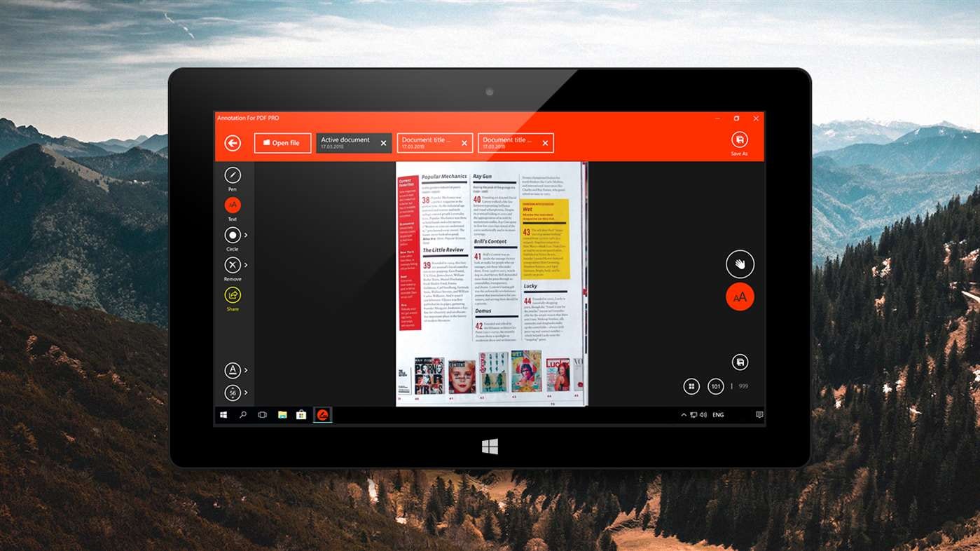This screenshot has height=551, width=980.
Task: Click the Open file button
Action: [x=282, y=142]
